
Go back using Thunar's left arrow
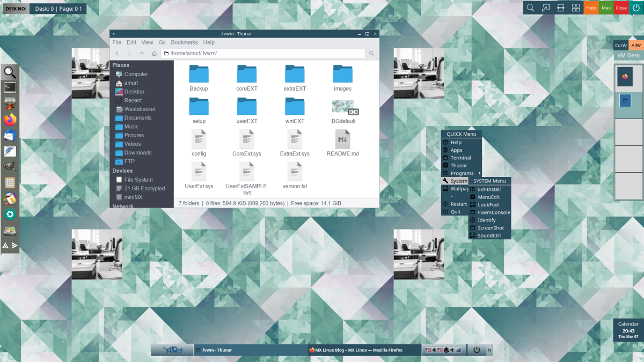117,53
